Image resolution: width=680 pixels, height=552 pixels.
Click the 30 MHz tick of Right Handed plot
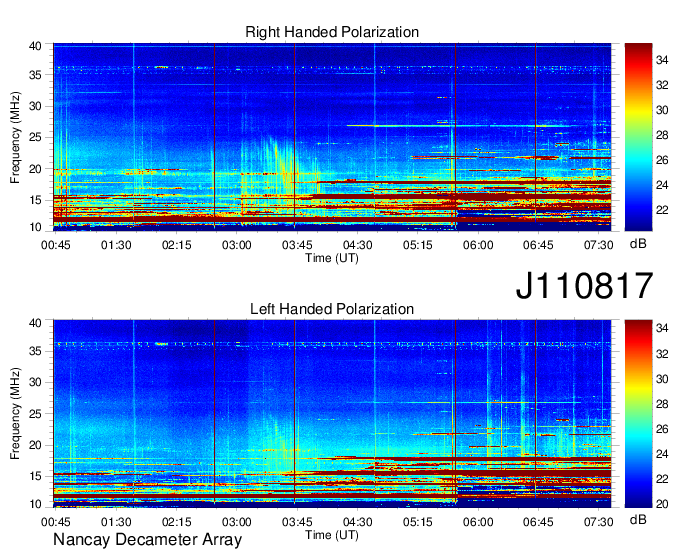tap(35, 106)
